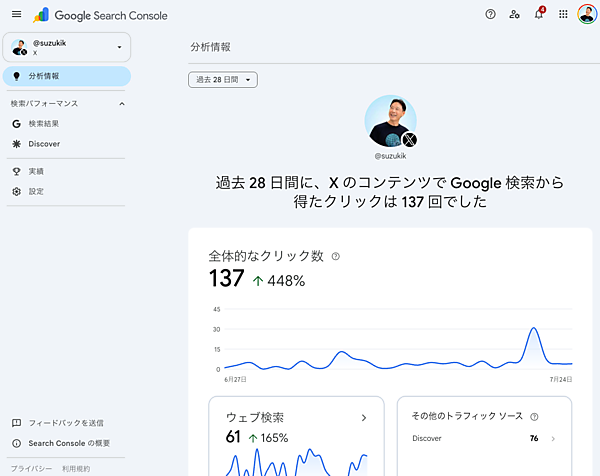The image size is (600, 476).
Task: Click the ウェブ検索 card title
Action: [x=255, y=417]
